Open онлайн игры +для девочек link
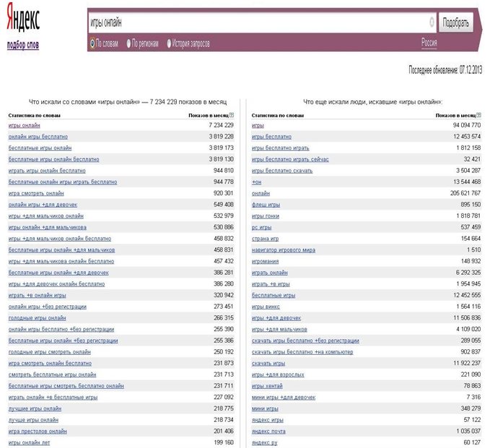Screen dimensions: 490x448 tap(43, 205)
